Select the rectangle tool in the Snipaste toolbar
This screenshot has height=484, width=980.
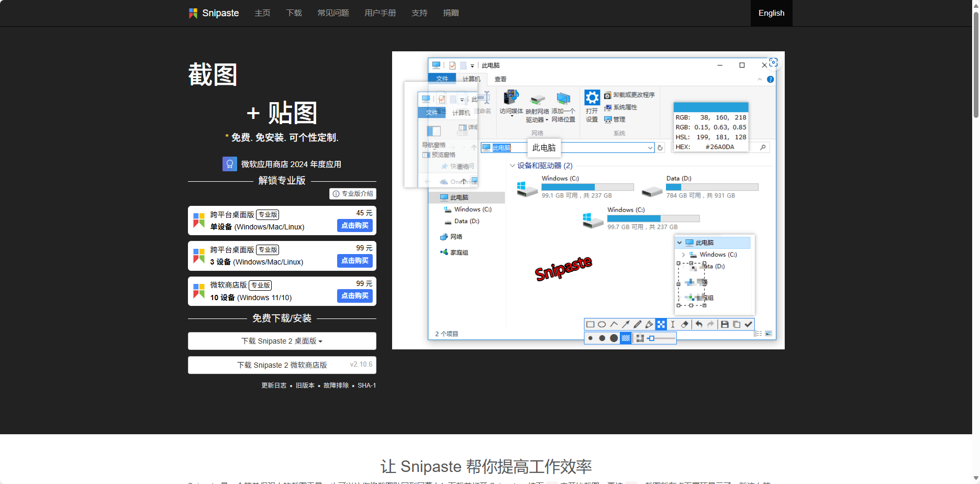[x=591, y=324]
